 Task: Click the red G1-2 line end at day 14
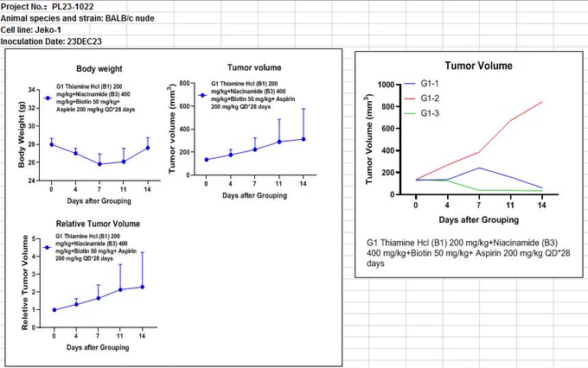[x=541, y=102]
